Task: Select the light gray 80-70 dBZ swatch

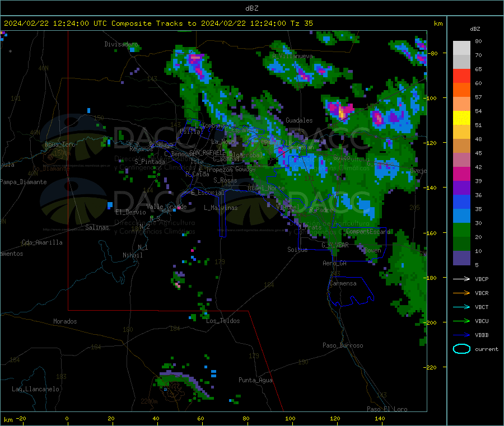Action: 461,48
